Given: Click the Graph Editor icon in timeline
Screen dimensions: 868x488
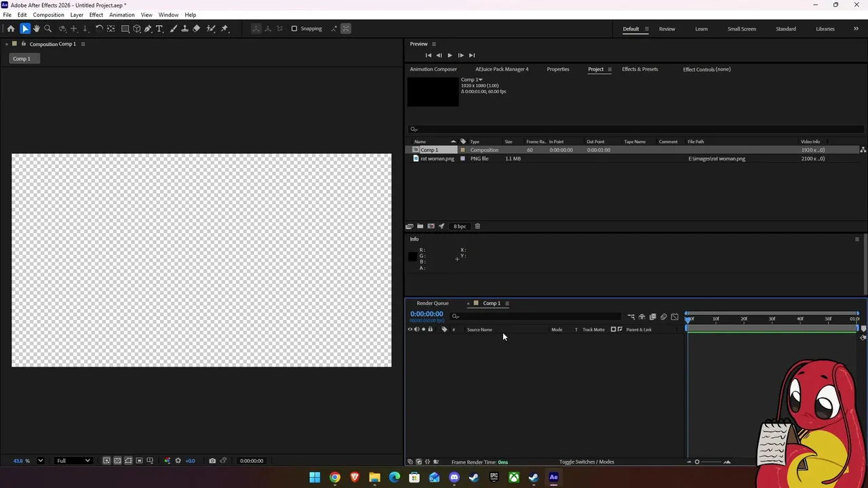Looking at the screenshot, I should point(675,317).
